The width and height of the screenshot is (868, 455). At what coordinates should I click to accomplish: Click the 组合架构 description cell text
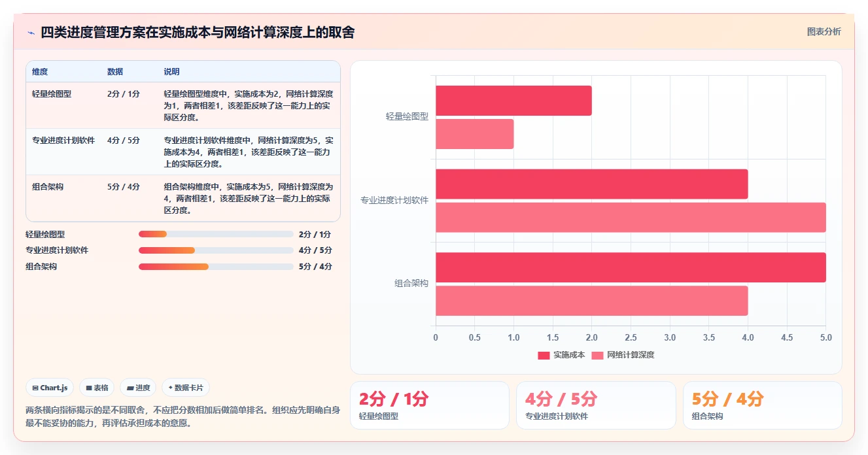click(x=249, y=199)
